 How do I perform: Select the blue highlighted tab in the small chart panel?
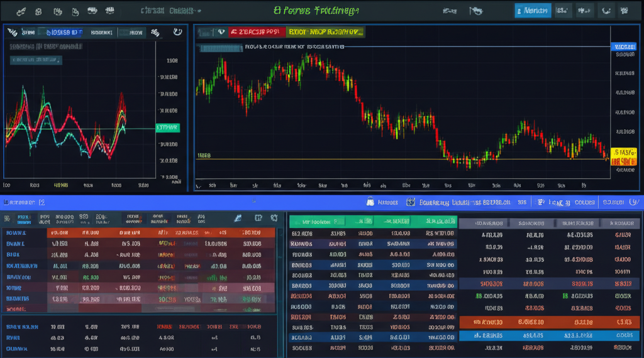tap(64, 33)
